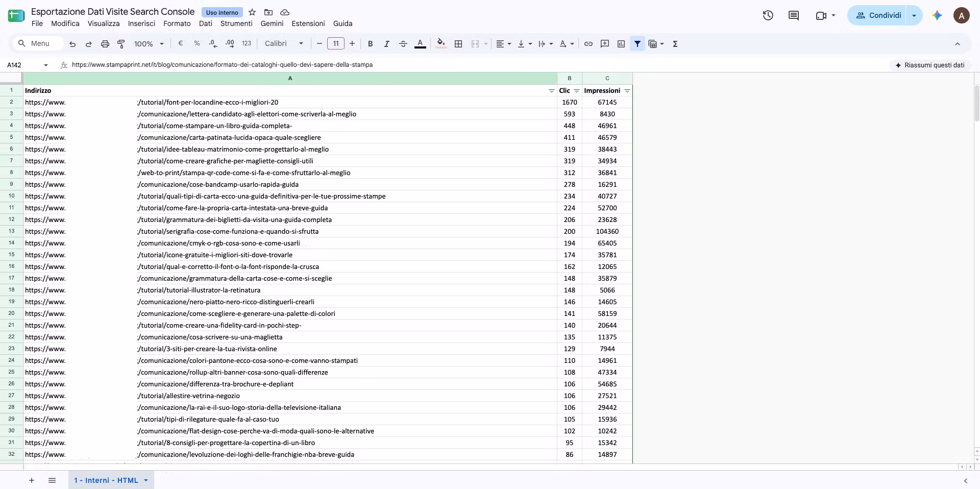Open the borders tool
This screenshot has width=980, height=489.
click(458, 44)
